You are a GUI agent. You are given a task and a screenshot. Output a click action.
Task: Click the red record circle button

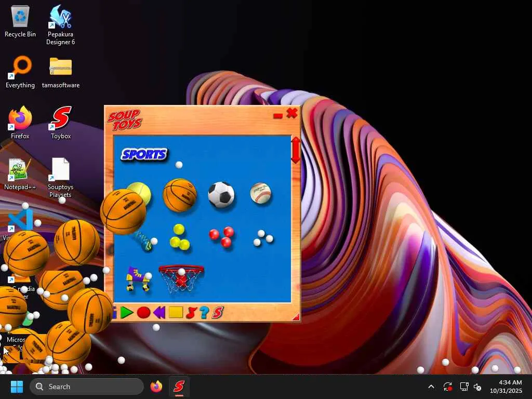[143, 312]
